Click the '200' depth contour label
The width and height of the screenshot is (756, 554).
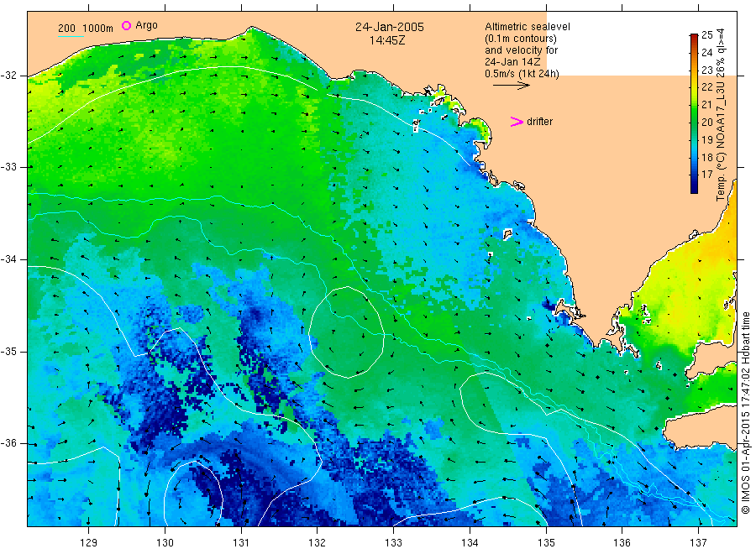click(66, 29)
